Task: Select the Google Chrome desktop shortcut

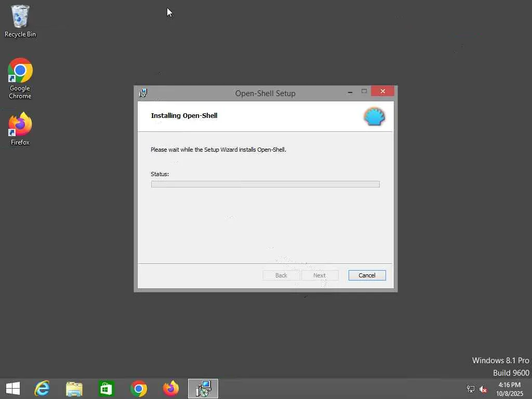Action: [x=20, y=78]
